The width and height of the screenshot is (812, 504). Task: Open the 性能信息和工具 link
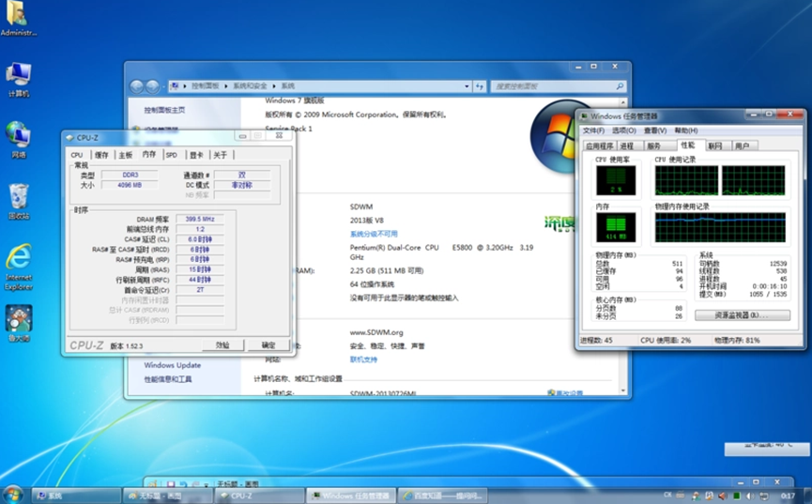[x=168, y=379]
